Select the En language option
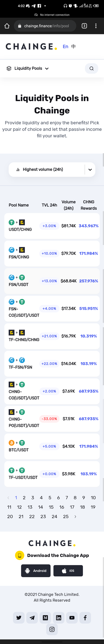This screenshot has height=644, width=104. (x=65, y=47)
